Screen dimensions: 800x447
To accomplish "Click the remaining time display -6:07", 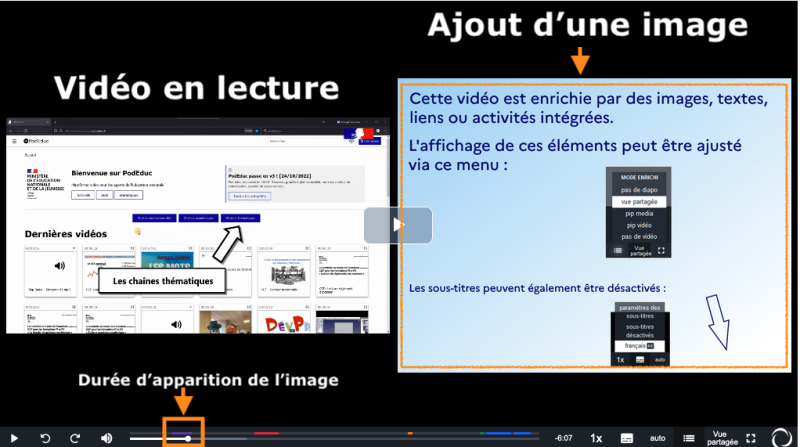I will point(564,438).
